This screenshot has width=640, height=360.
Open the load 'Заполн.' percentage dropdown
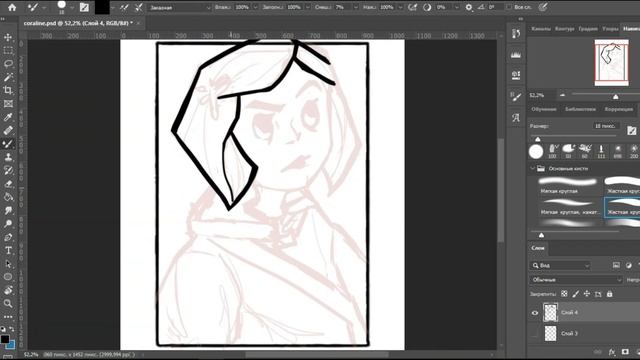[x=308, y=7]
